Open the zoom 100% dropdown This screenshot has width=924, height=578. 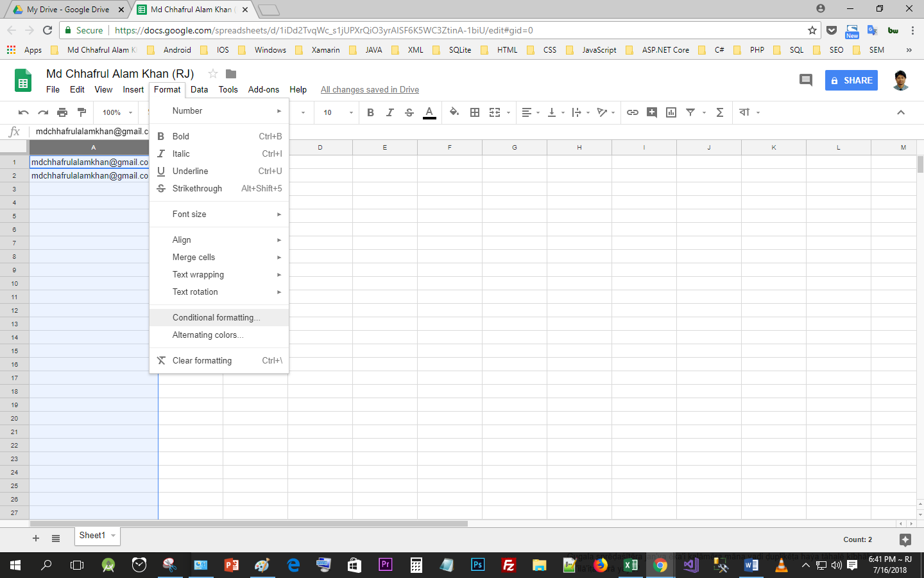(x=117, y=112)
